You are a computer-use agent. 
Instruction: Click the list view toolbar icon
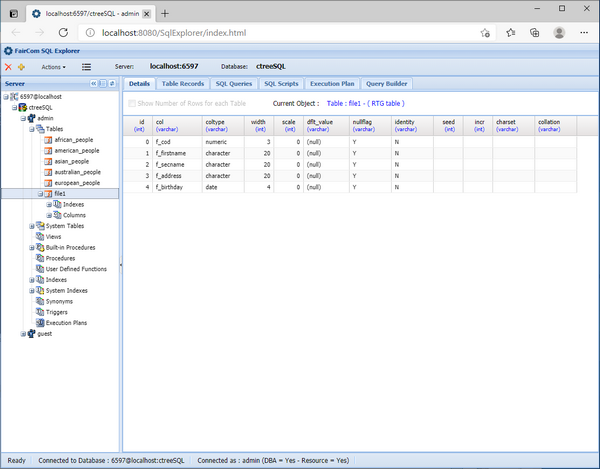click(x=87, y=67)
